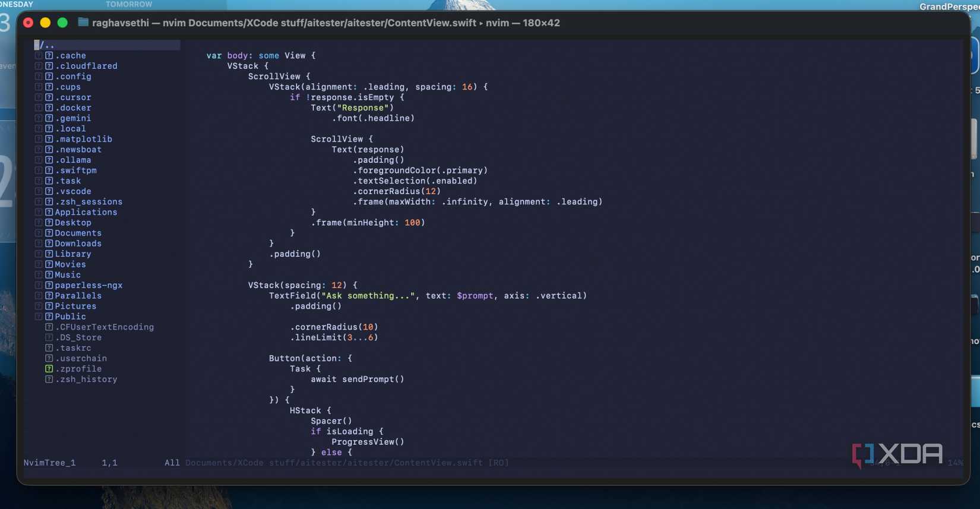This screenshot has width=980, height=509.
Task: Click the 'Spacer()' code line
Action: click(331, 421)
